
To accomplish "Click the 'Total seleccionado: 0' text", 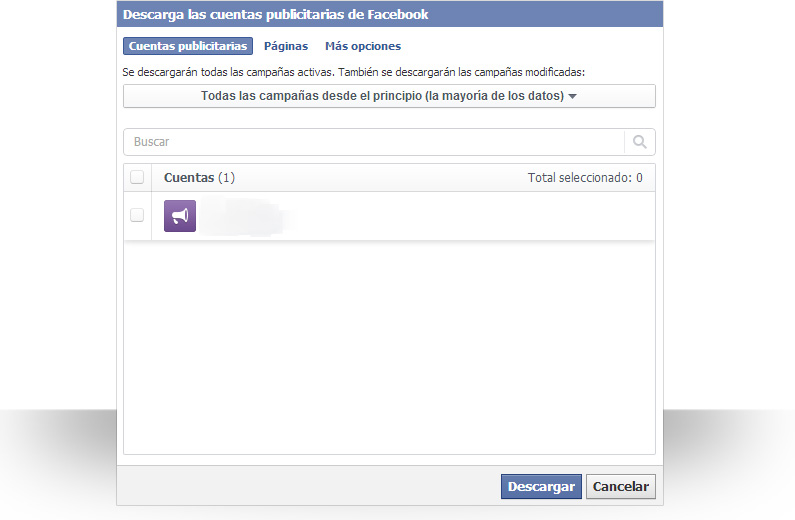I will point(585,178).
